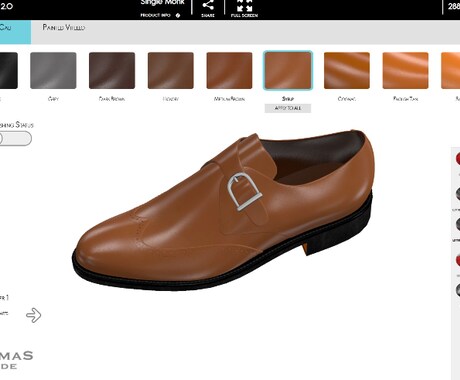The height and width of the screenshot is (380, 460).
Task: Click the right arrow next-step icon
Action: point(34,315)
